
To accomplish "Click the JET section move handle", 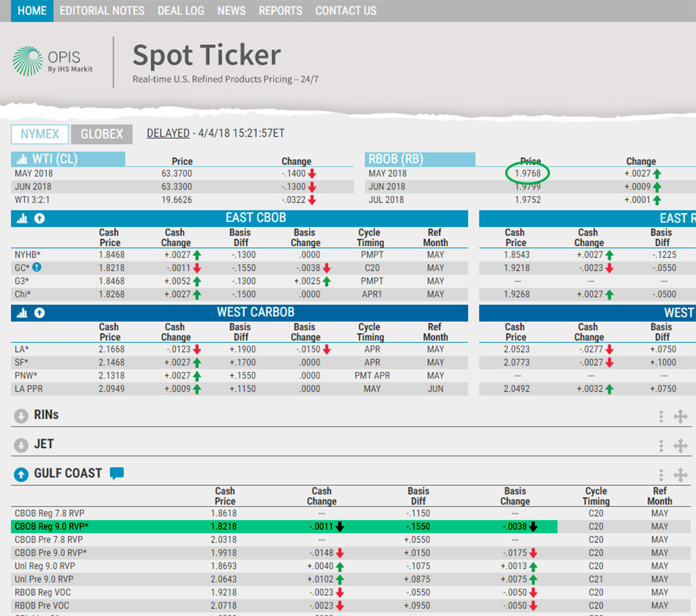I will point(680,446).
